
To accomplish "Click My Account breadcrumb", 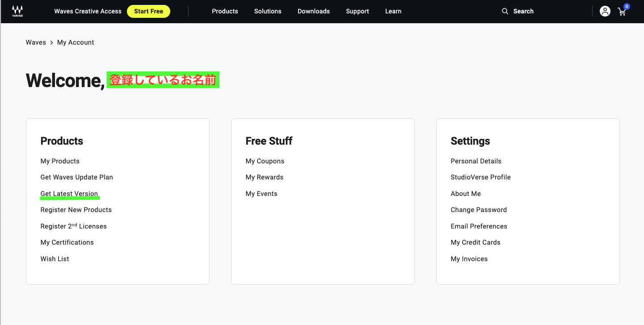I will pos(76,42).
